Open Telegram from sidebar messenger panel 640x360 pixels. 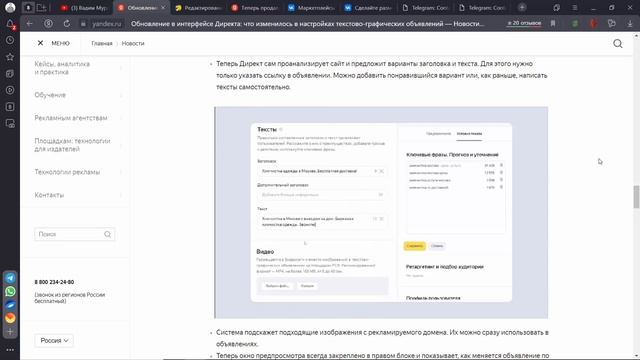[10, 278]
